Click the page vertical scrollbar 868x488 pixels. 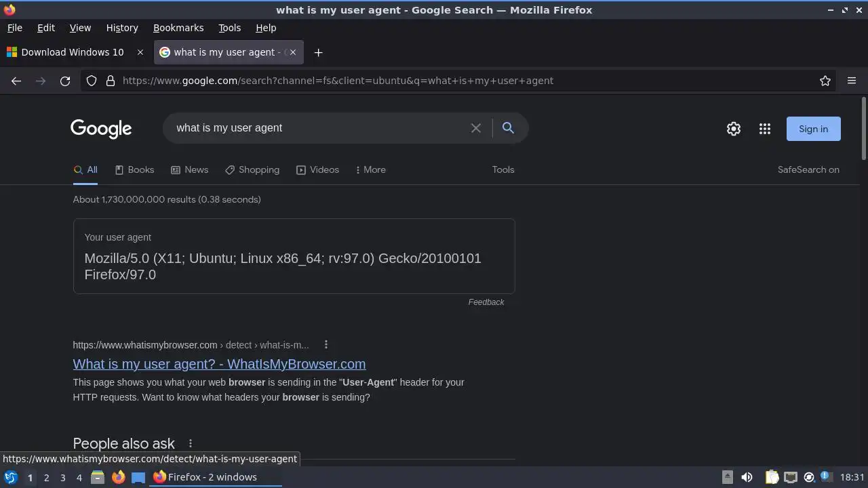tap(863, 129)
